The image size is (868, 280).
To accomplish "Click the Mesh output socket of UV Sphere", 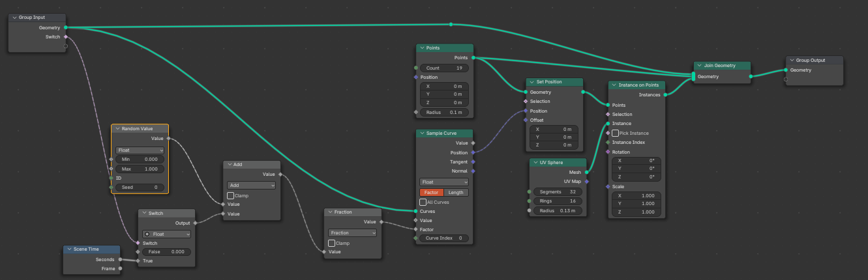I will click(x=586, y=173).
